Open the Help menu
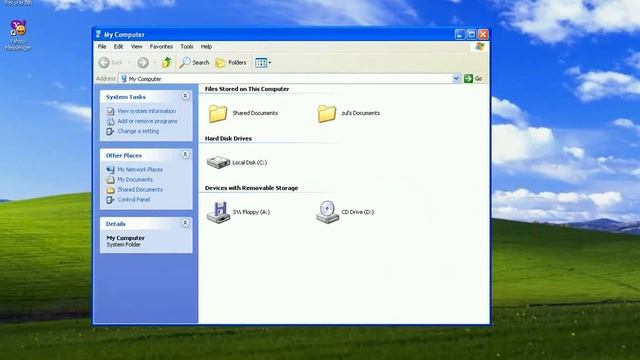 pyautogui.click(x=206, y=47)
